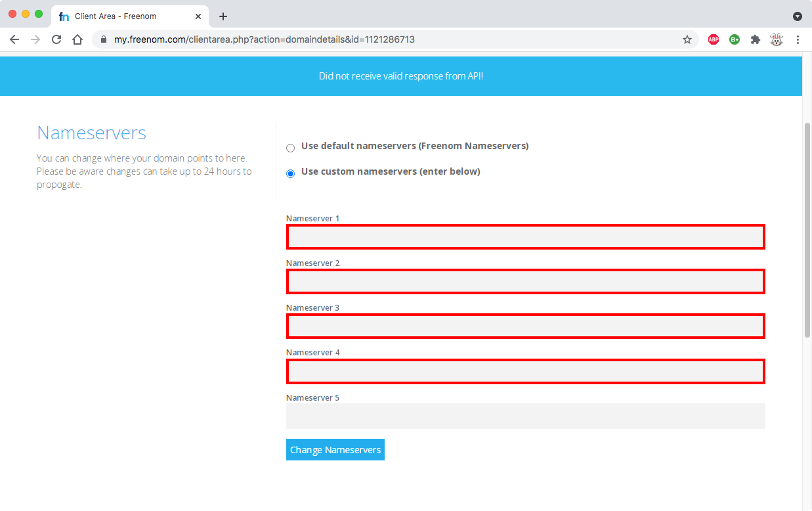The height and width of the screenshot is (511, 812).
Task: Open the Adblock Plus extension icon
Action: [714, 39]
